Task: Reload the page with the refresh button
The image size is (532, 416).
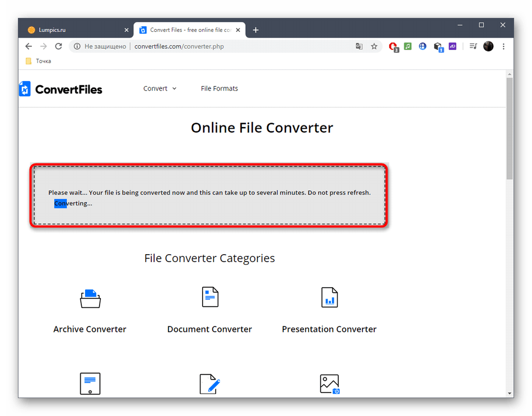Action: coord(58,46)
